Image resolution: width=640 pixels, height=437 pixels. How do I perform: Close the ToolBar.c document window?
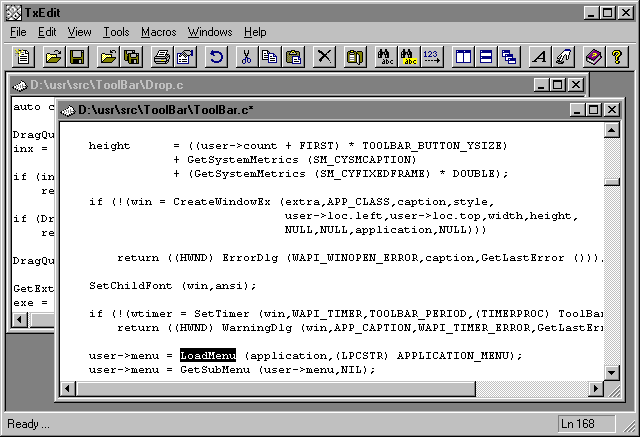click(x=612, y=110)
